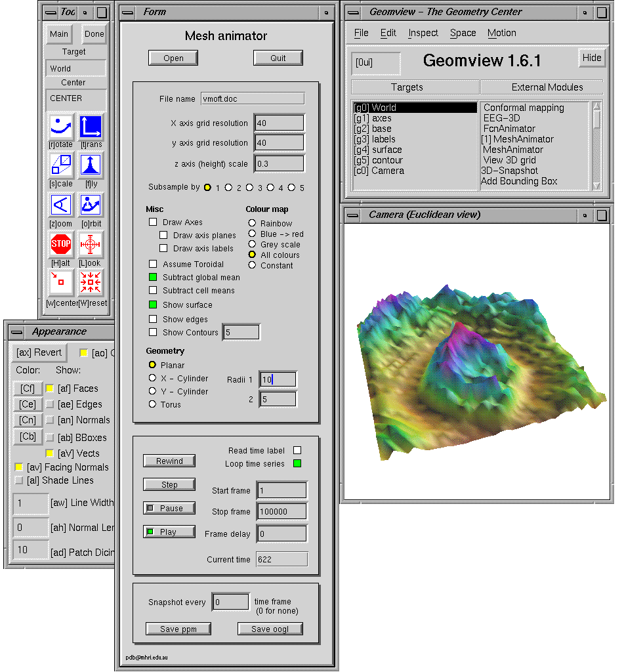Image resolution: width=624 pixels, height=672 pixels.
Task: Click the Frame delay input field
Action: tap(281, 534)
